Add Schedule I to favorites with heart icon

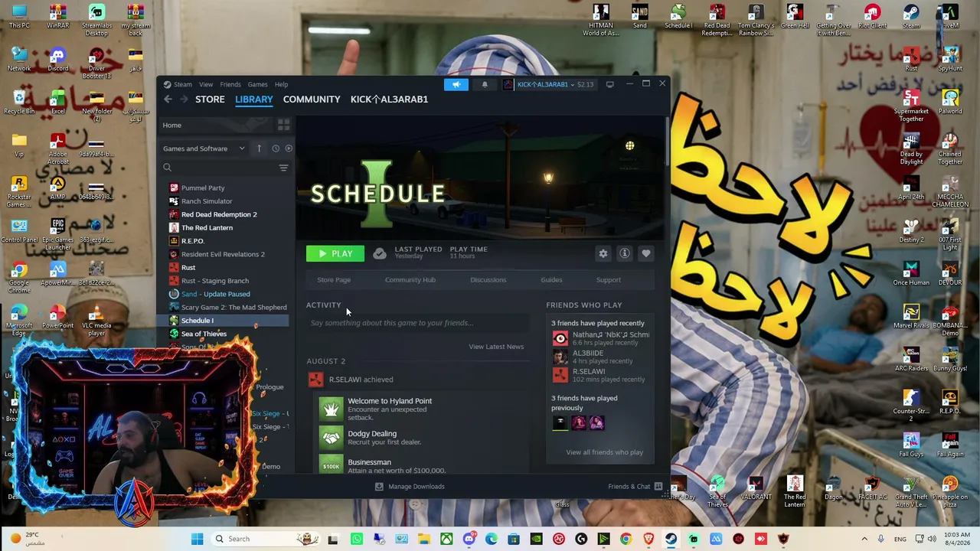click(x=646, y=253)
